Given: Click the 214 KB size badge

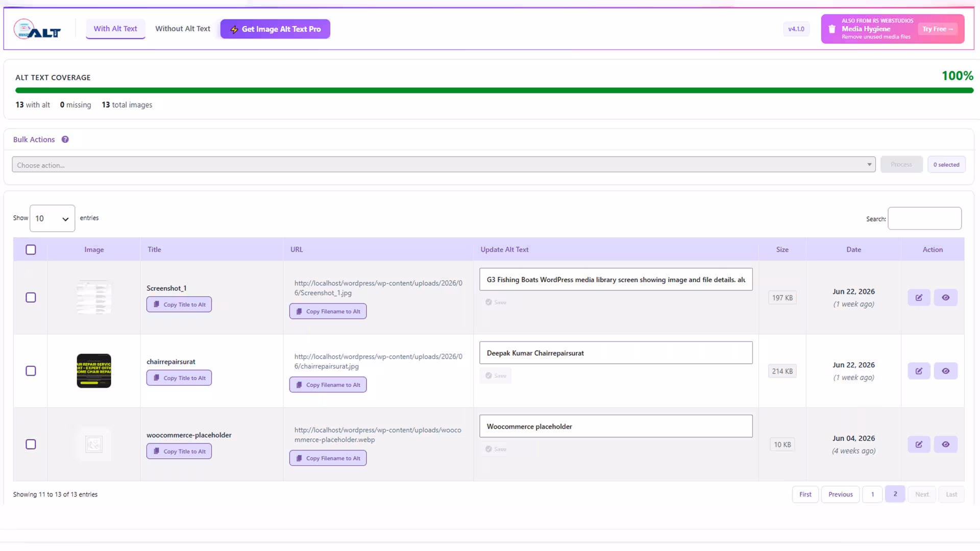Looking at the screenshot, I should click(782, 371).
